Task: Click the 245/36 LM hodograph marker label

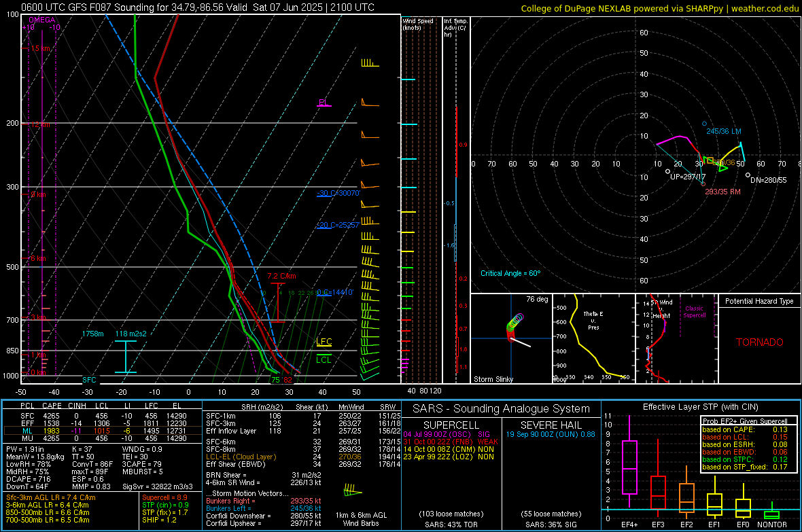Action: click(x=724, y=131)
